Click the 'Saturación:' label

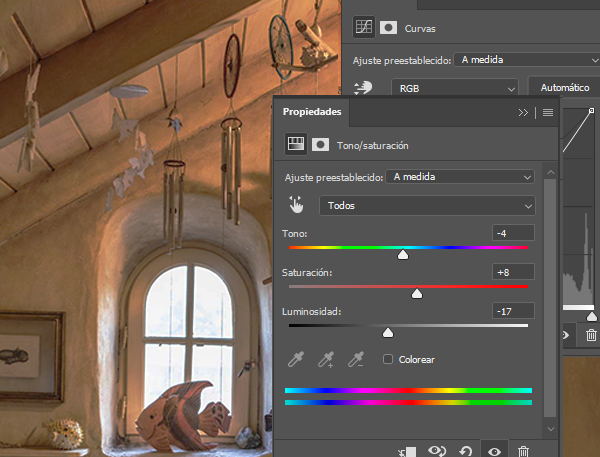(307, 273)
